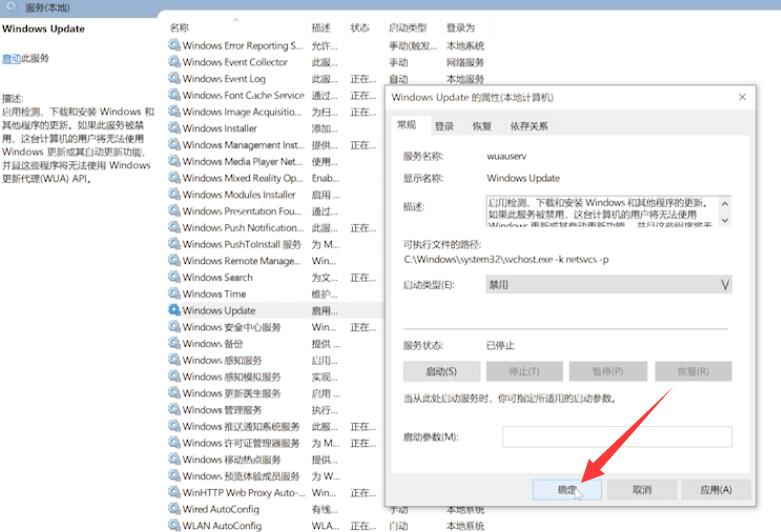The width and height of the screenshot is (781, 532).
Task: Click the svchost.exe executable path text
Action: pos(506,260)
